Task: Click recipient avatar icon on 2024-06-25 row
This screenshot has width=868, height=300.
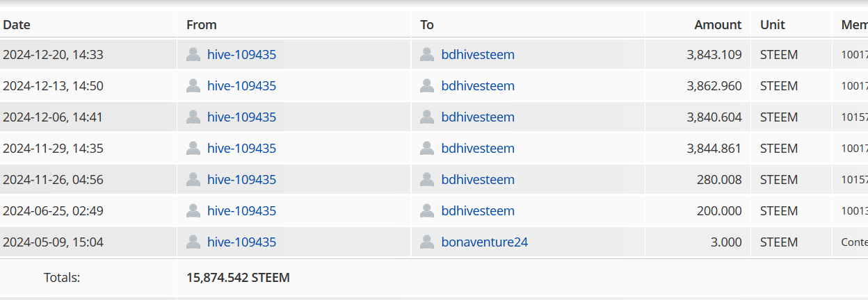Action: click(x=427, y=211)
